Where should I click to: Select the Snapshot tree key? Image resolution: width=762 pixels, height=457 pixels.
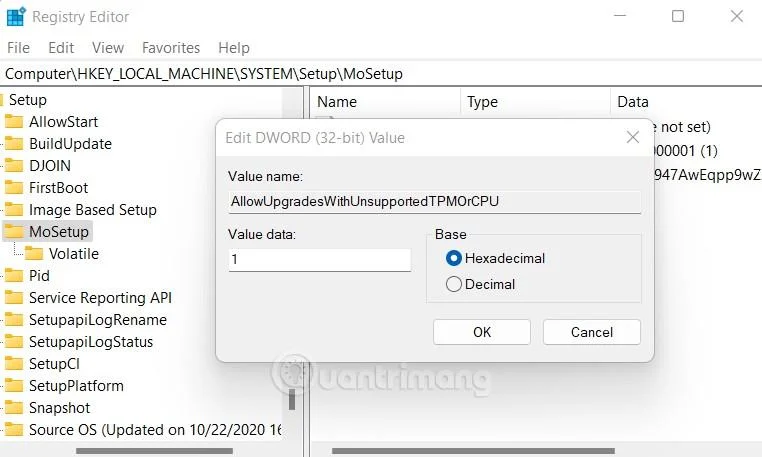(59, 407)
